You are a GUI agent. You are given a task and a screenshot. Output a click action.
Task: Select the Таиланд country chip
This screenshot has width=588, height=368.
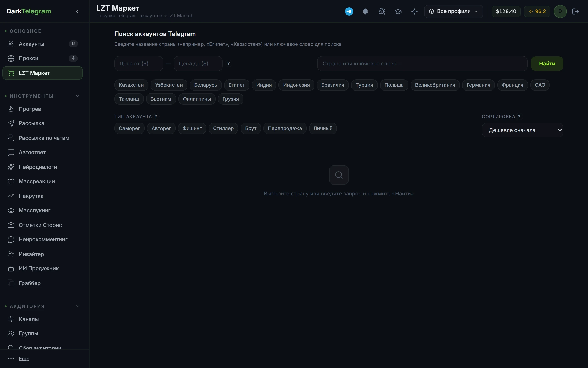(x=129, y=99)
